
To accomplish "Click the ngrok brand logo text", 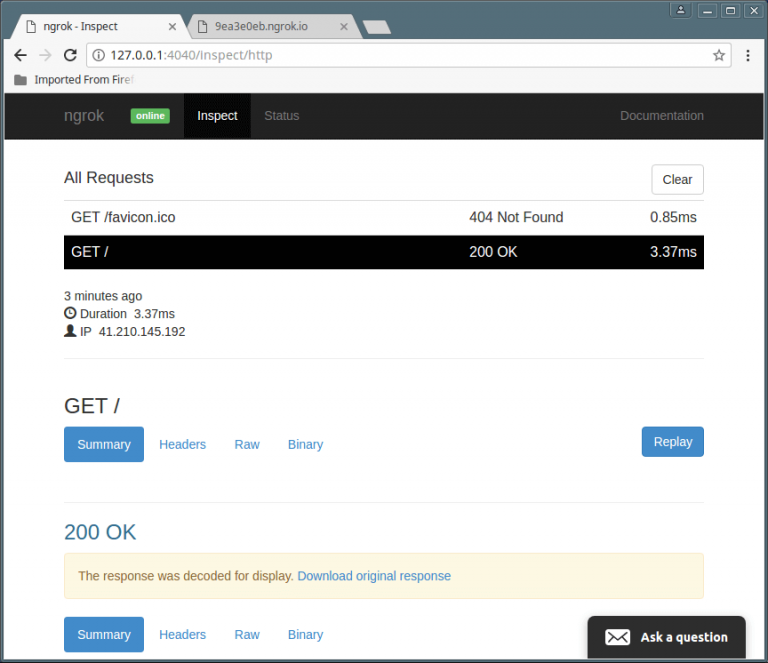I will [84, 116].
